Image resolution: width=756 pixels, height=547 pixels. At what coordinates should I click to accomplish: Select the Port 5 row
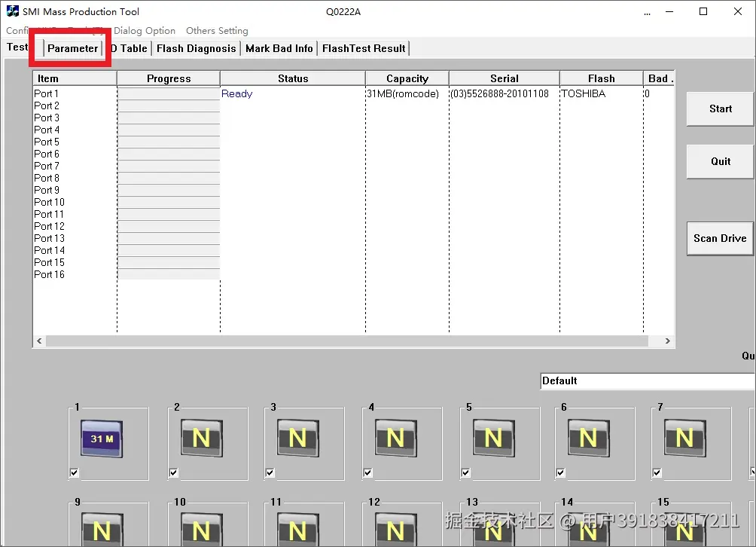point(353,142)
